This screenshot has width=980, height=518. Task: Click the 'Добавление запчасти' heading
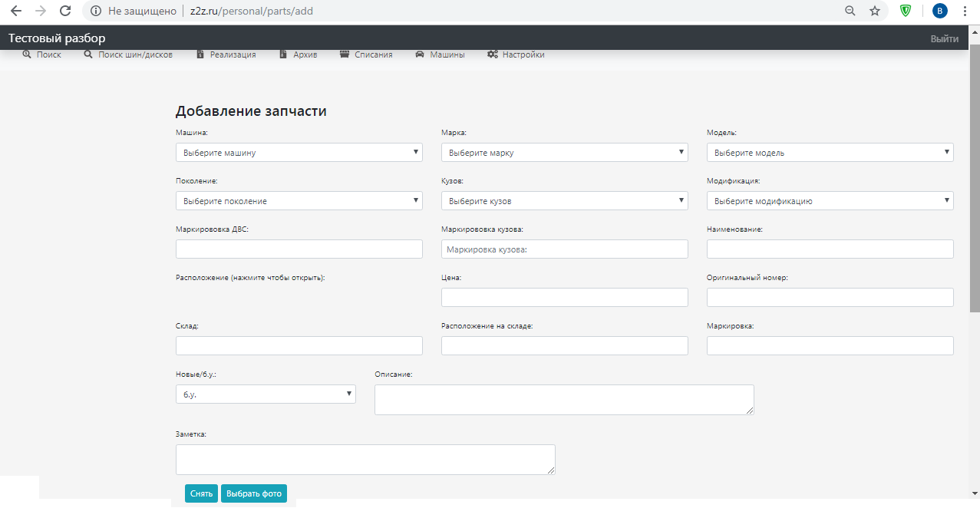pos(251,111)
